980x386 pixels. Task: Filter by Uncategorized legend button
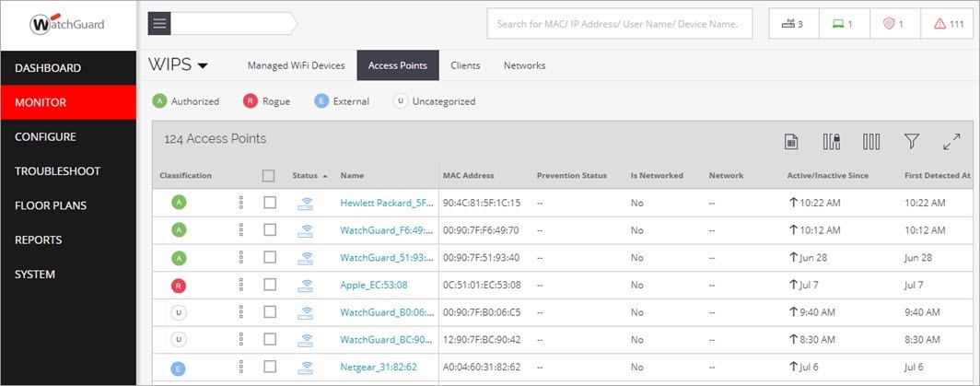435,101
